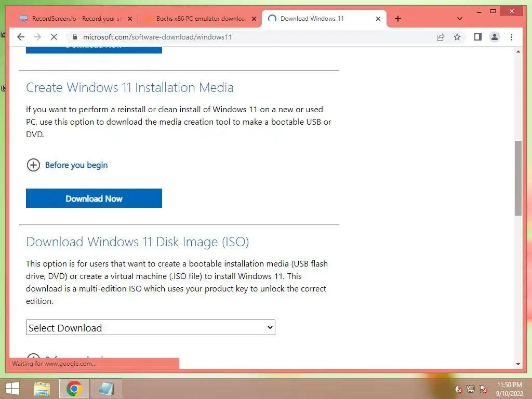The image size is (532, 399).
Task: Open File Explorer from the taskbar
Action: click(42, 389)
